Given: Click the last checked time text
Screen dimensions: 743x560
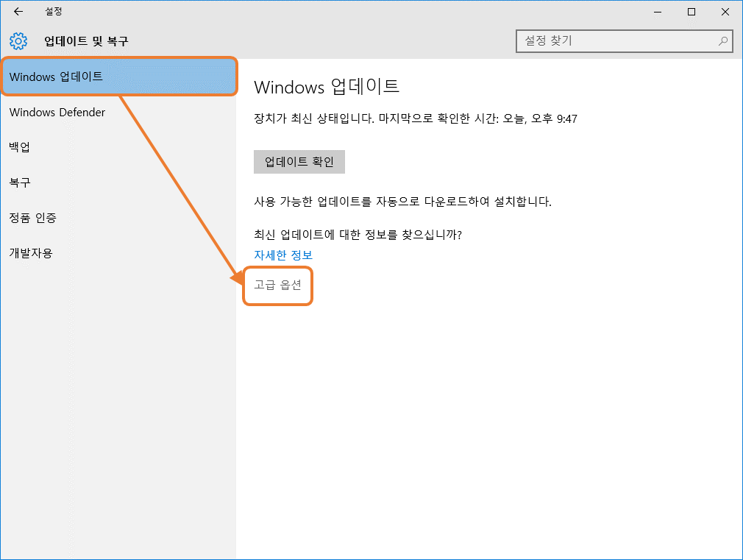Looking at the screenshot, I should pos(416,118).
